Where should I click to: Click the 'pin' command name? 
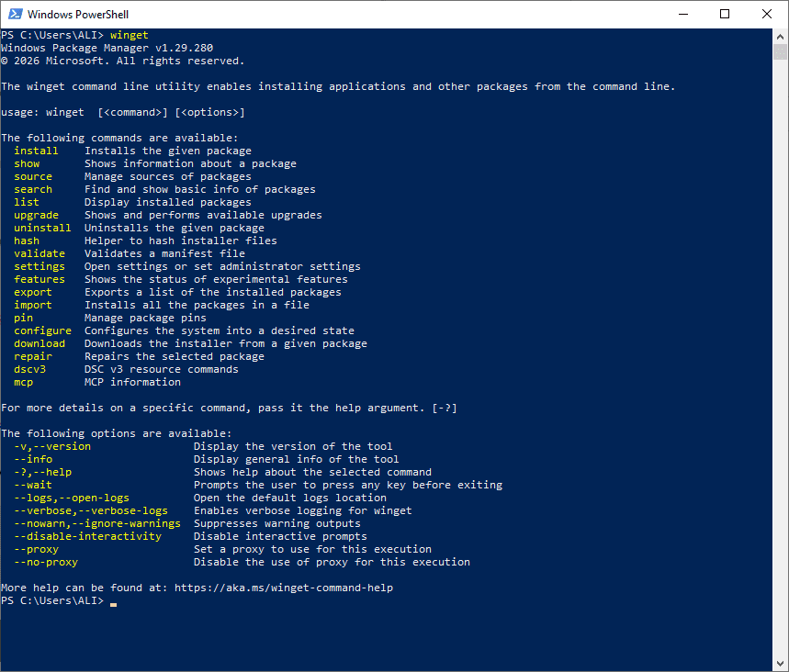pyautogui.click(x=23, y=318)
